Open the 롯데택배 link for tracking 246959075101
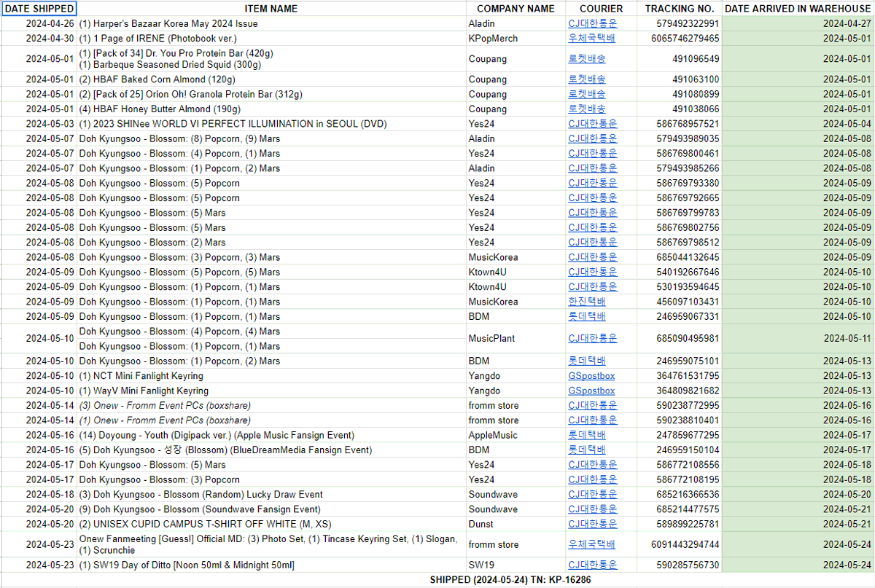This screenshot has height=588, width=875. tap(587, 361)
